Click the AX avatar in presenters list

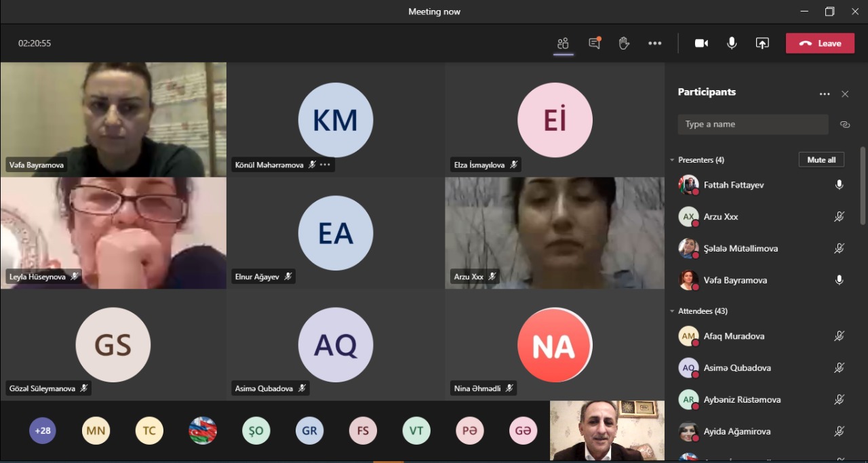(x=688, y=217)
